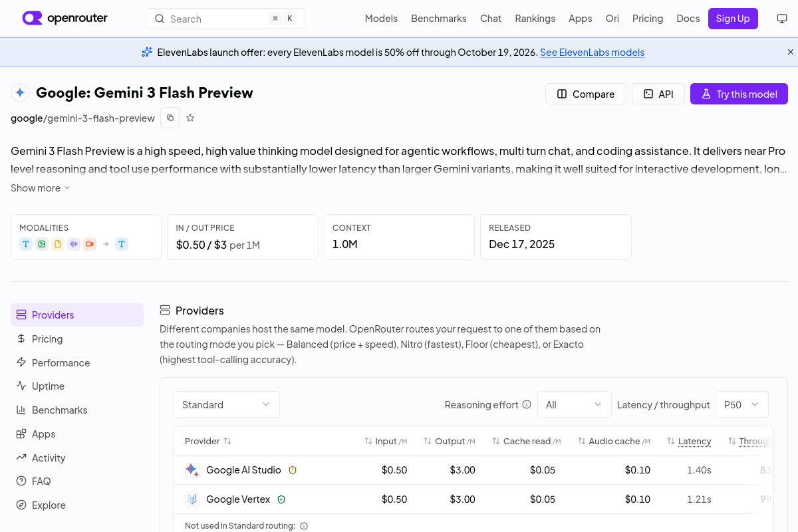The height and width of the screenshot is (532, 798).
Task: Open the Standard routing mode dropdown
Action: point(227,404)
